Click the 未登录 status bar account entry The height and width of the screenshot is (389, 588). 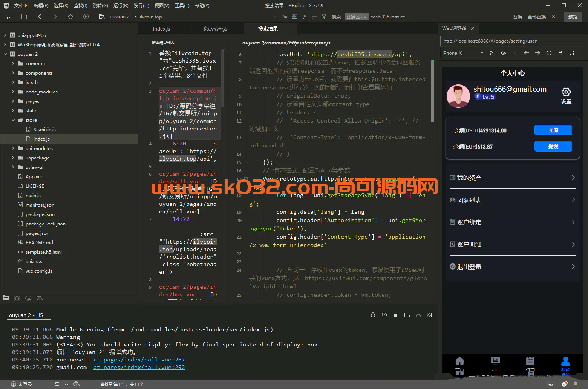click(21, 384)
